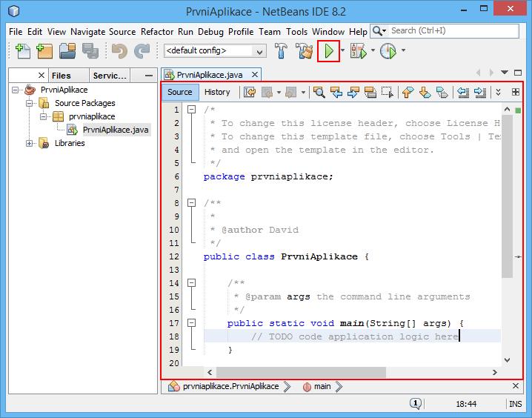The width and height of the screenshot is (532, 418).
Task: Open the Profile Project dropdown arrow
Action: click(403, 50)
